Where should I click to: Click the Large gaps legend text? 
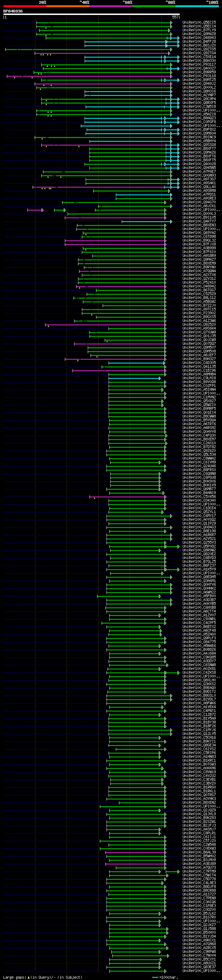coord(43,977)
